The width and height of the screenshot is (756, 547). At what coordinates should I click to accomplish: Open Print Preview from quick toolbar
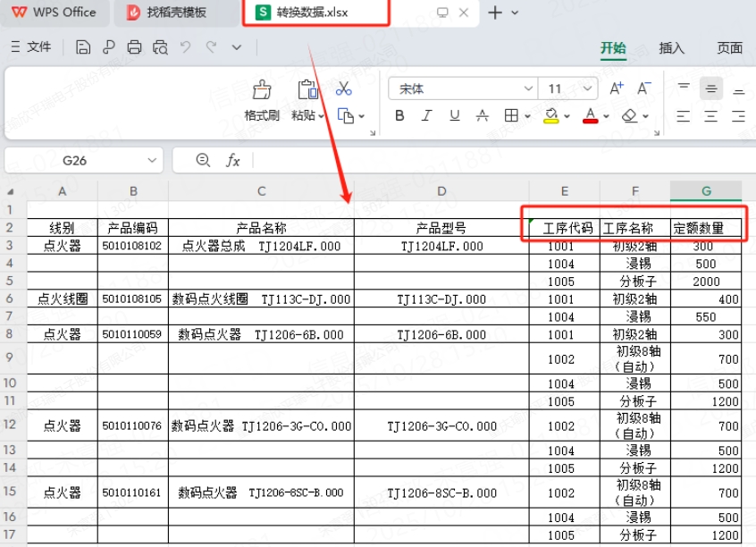tap(160, 47)
